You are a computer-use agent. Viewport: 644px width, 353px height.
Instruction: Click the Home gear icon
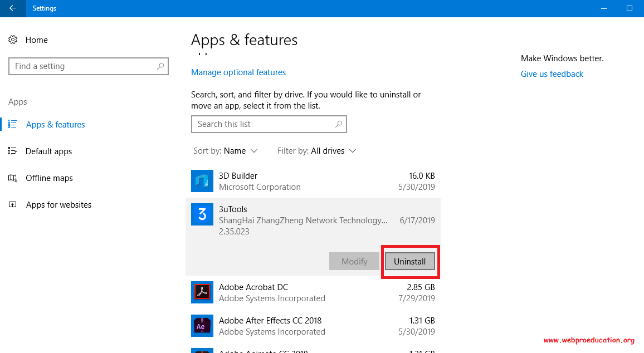pyautogui.click(x=13, y=40)
